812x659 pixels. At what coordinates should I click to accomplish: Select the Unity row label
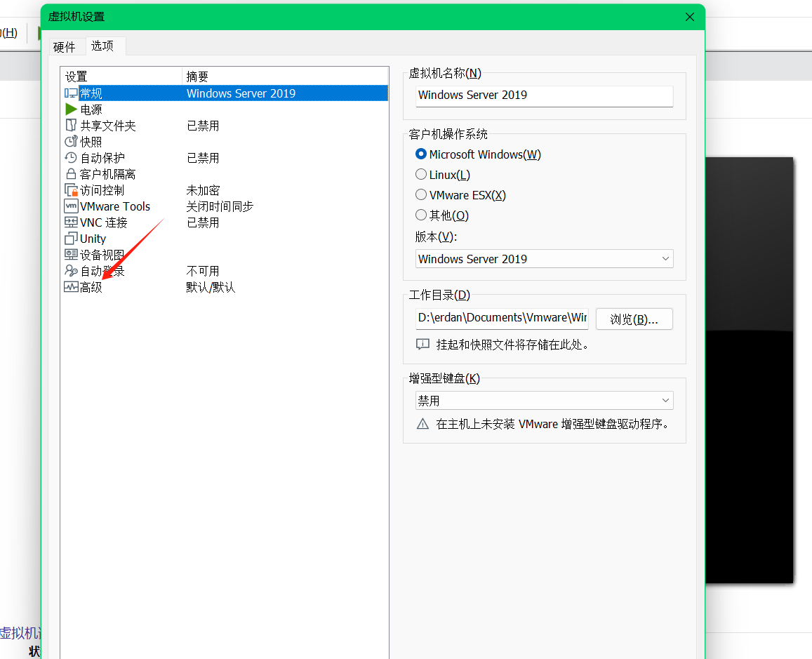click(93, 239)
